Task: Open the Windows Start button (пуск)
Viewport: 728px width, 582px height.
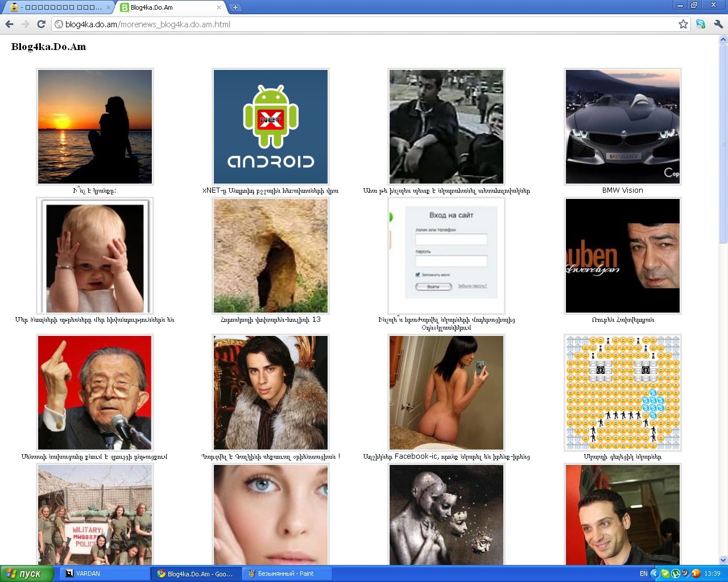Action: pos(26,573)
